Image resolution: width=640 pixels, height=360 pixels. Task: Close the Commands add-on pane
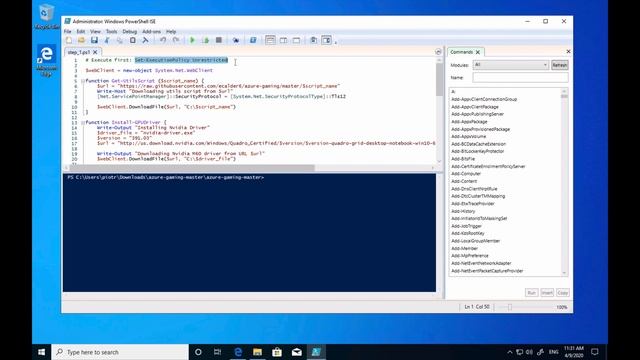pos(568,51)
